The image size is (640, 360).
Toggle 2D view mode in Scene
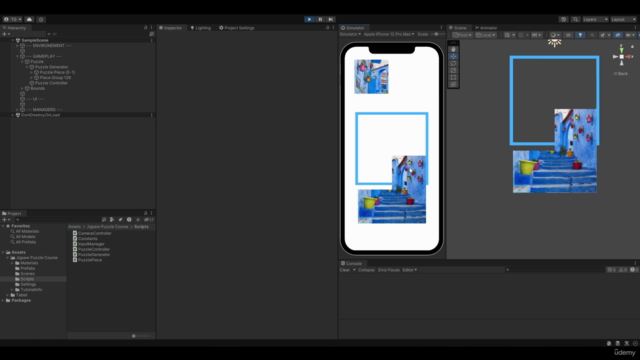click(x=568, y=35)
